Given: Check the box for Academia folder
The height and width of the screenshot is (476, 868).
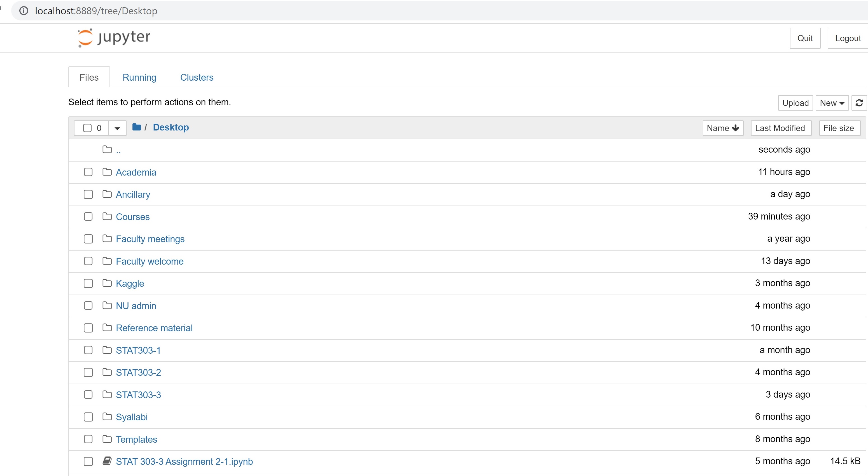Looking at the screenshot, I should [88, 172].
